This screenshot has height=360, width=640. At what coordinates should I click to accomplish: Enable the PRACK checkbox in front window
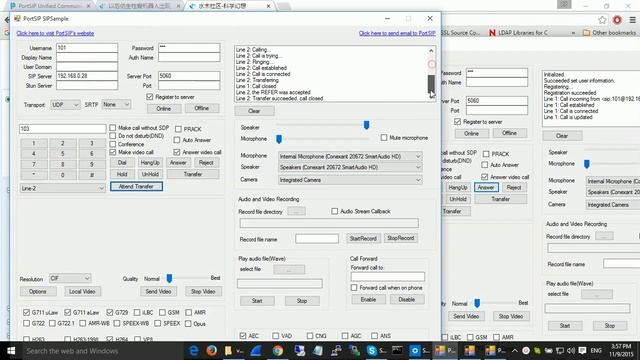[x=178, y=129]
